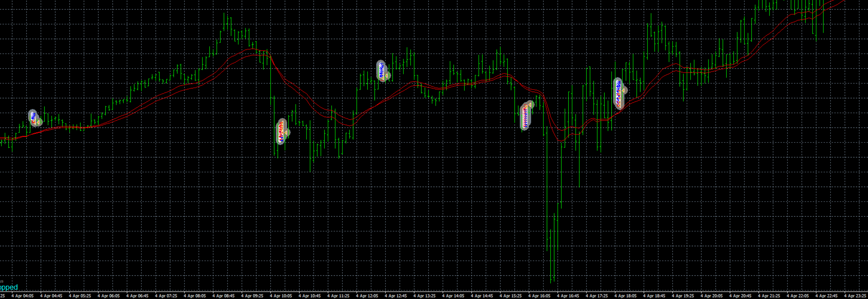Viewport: 868px width, 299px height.
Task: Click the "4 Apr 05:25" time label
Action: click(x=80, y=296)
